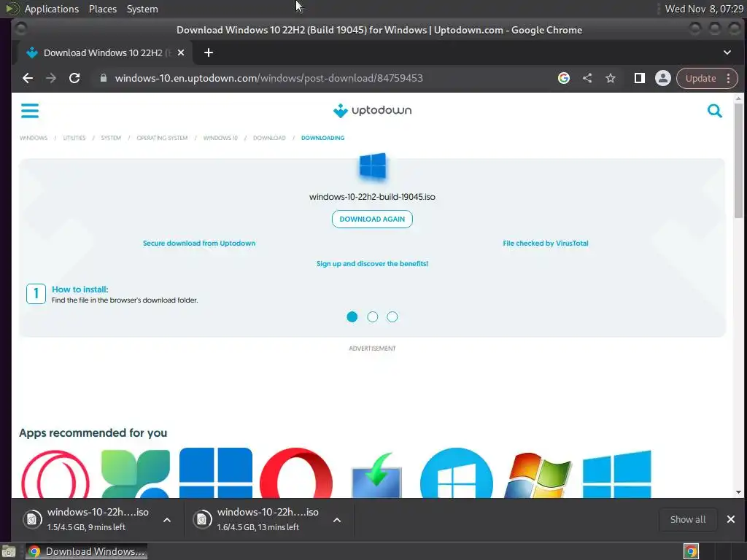Click the Uptodown logo

(x=372, y=111)
